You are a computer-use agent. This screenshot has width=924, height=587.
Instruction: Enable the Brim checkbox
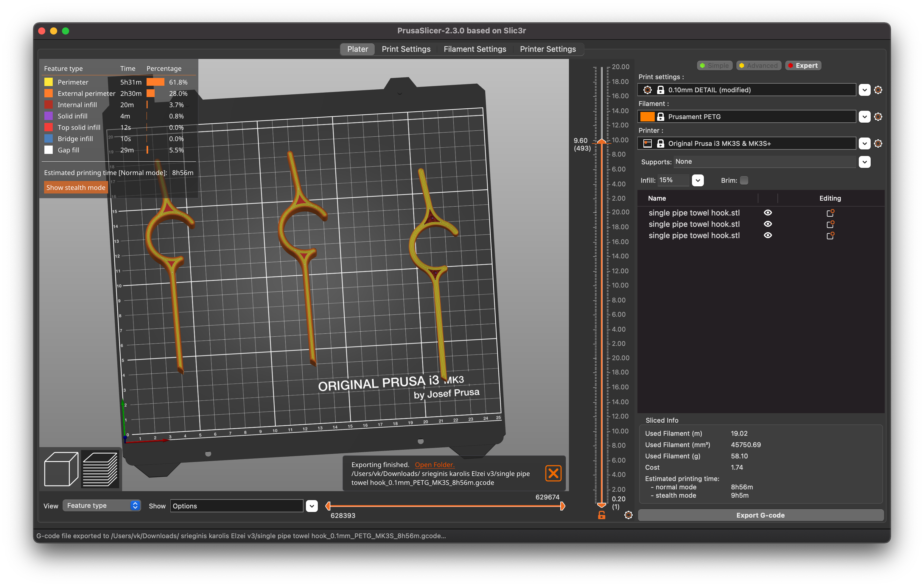coord(746,180)
